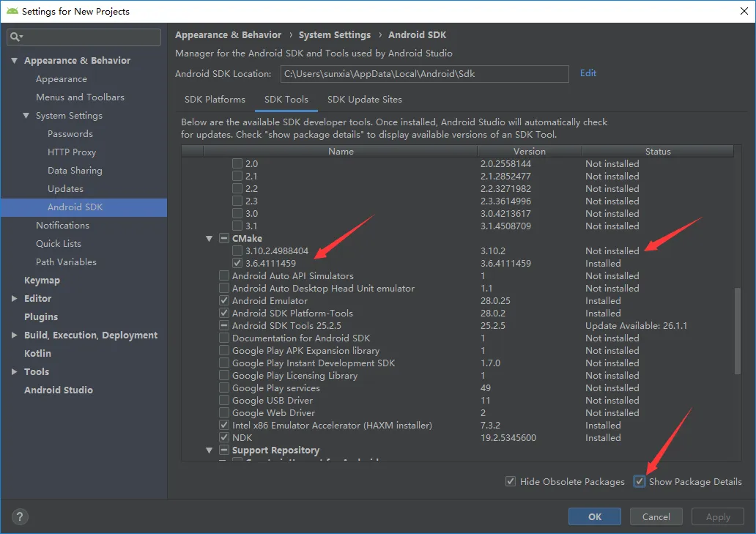Open help via the question mark button

click(x=20, y=517)
